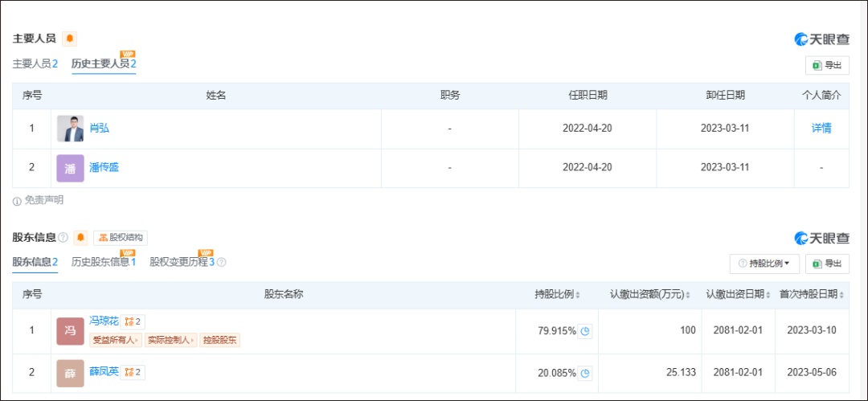
Task: Click 肖弘's profile photo thumbnail
Action: click(70, 129)
